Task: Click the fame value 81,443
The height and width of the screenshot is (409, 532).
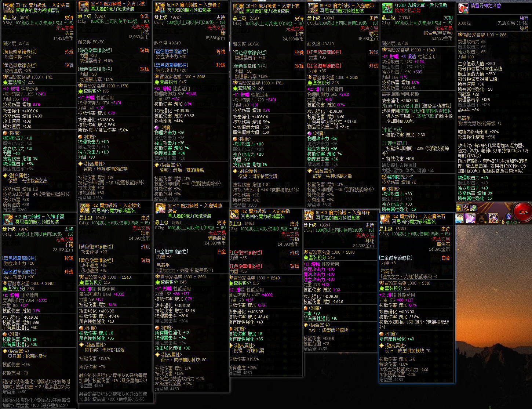Action: [x=511, y=222]
